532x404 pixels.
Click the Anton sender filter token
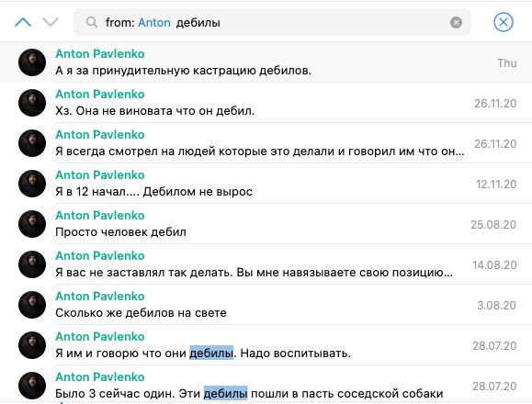point(154,23)
